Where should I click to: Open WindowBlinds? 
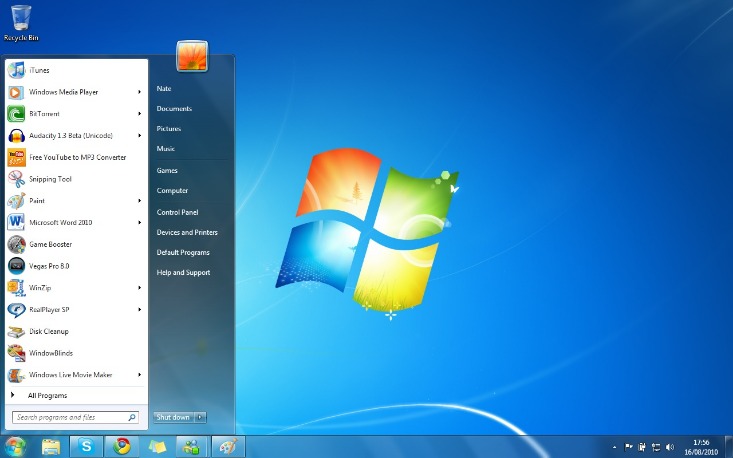[x=76, y=353]
